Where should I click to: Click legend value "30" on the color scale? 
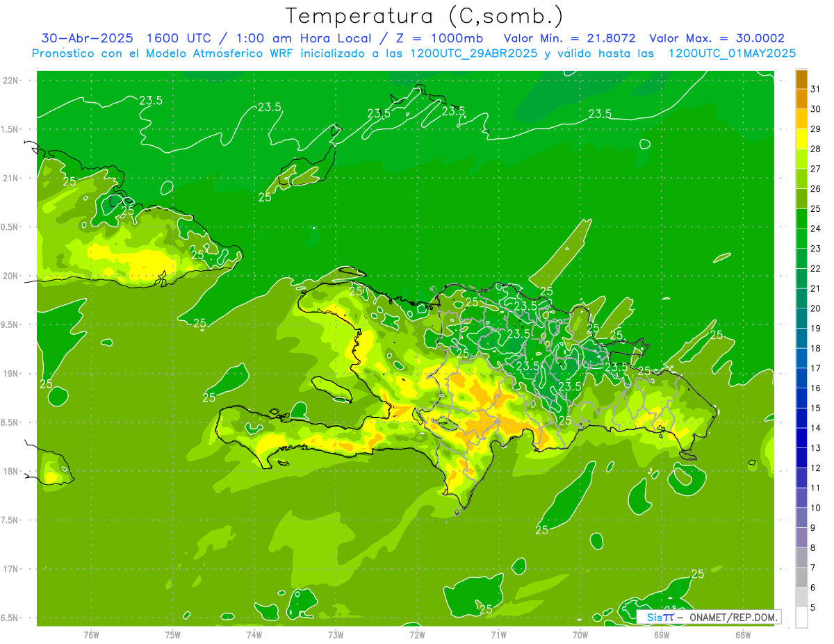(816, 109)
